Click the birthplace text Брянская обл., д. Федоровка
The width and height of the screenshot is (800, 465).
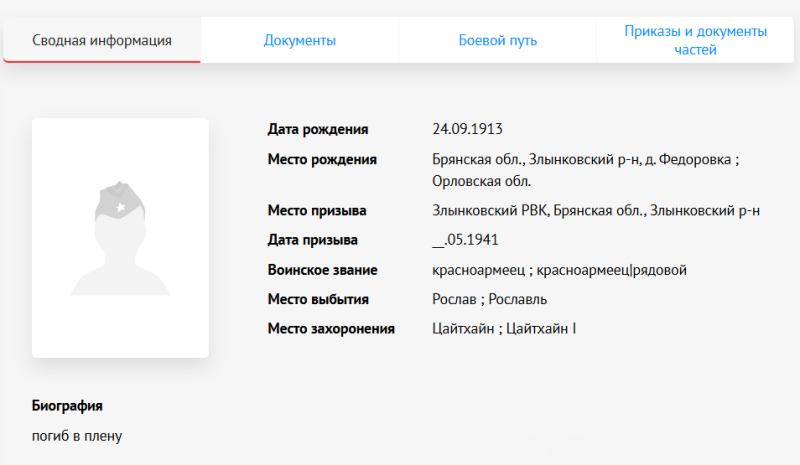coord(585,159)
